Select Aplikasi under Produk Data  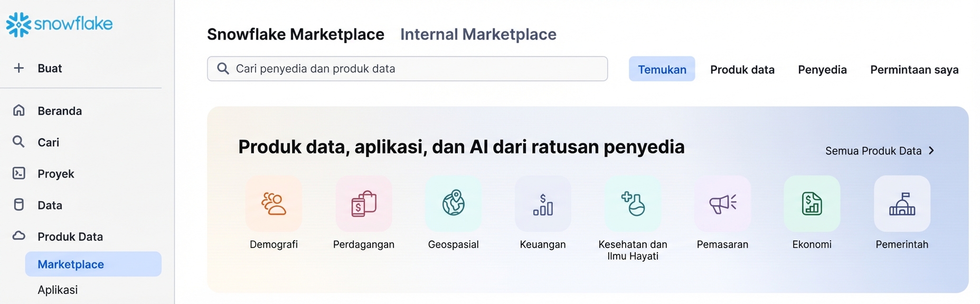click(58, 290)
